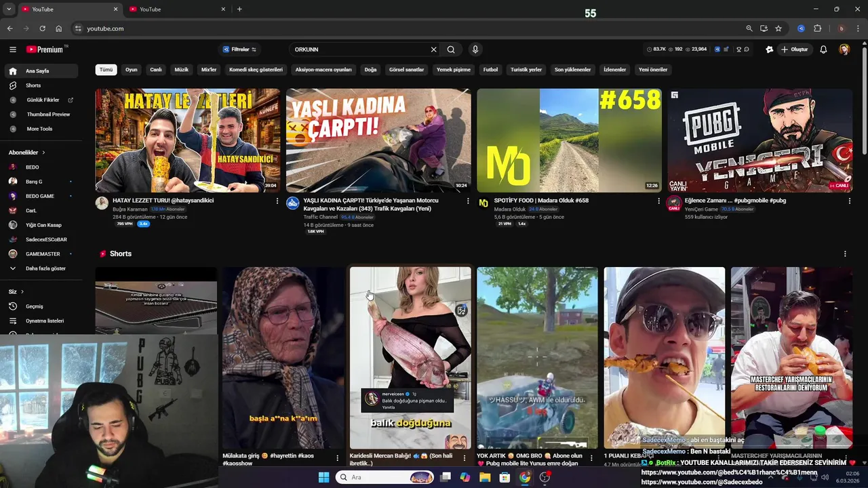Open File Explorer from the taskbar
868x488 pixels.
click(x=485, y=477)
